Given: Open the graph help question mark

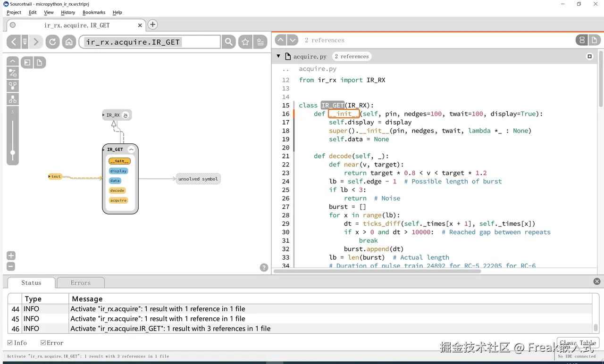Looking at the screenshot, I should coord(264,267).
